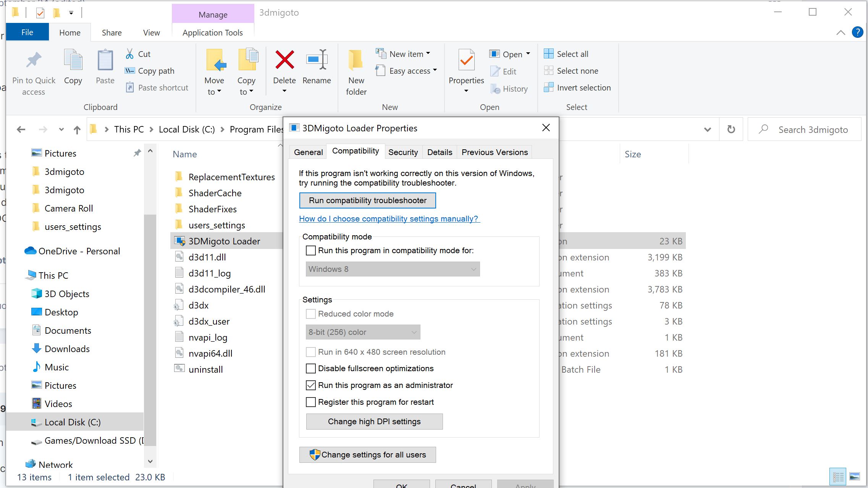Expand the Easy access dropdown
Image resolution: width=868 pixels, height=488 pixels.
[x=435, y=70]
